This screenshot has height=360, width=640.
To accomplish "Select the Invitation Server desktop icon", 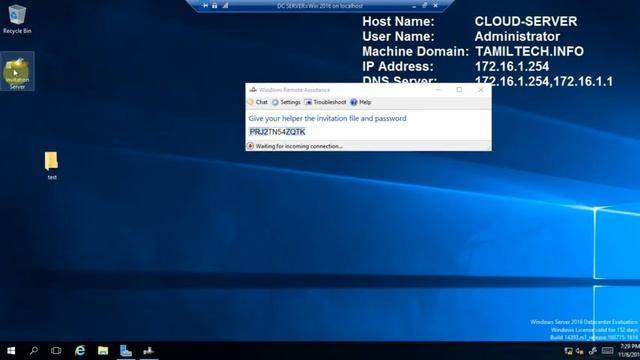I will tap(17, 71).
